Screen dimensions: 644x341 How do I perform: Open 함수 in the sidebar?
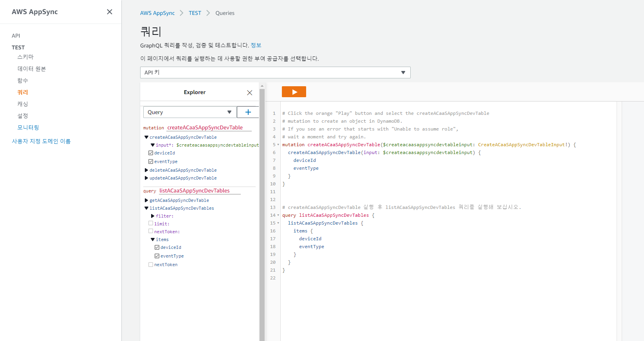(x=23, y=80)
